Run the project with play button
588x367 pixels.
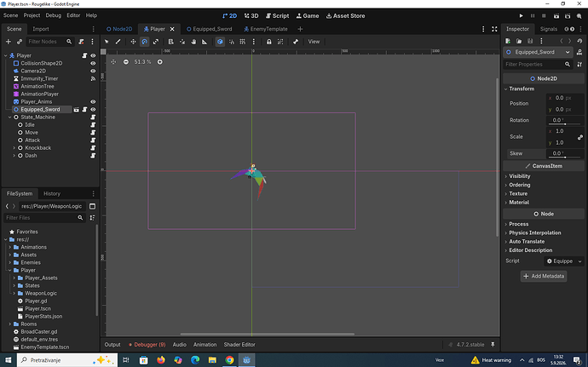tap(521, 15)
